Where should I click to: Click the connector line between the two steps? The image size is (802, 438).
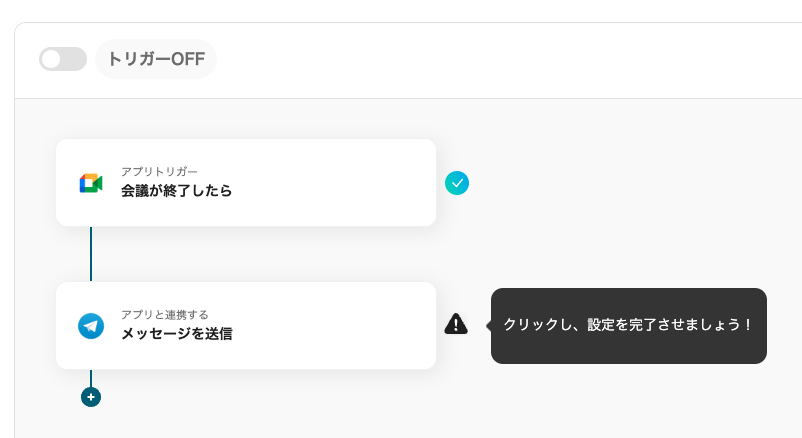pyautogui.click(x=91, y=254)
